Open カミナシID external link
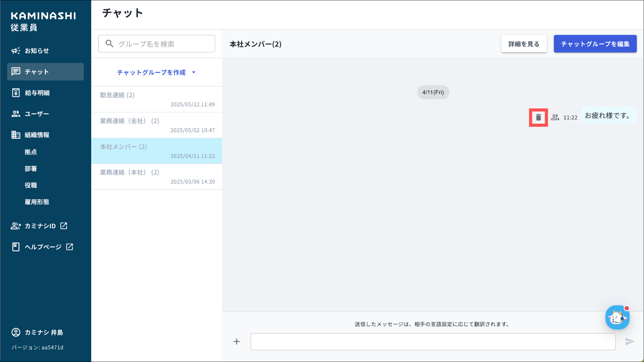Image resolution: width=644 pixels, height=362 pixels. [x=40, y=226]
